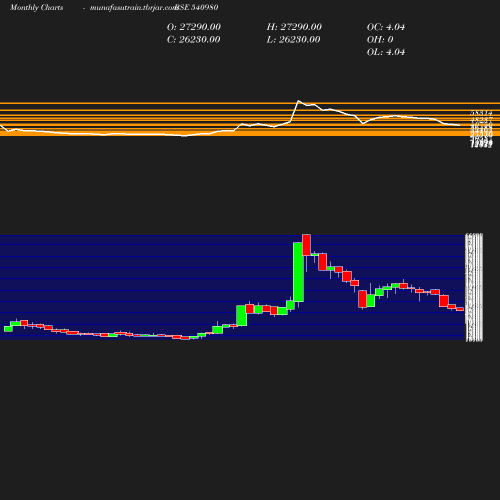Select the low price 'L: 26230.00'
Screen dimensions: 500x500
[x=293, y=40]
